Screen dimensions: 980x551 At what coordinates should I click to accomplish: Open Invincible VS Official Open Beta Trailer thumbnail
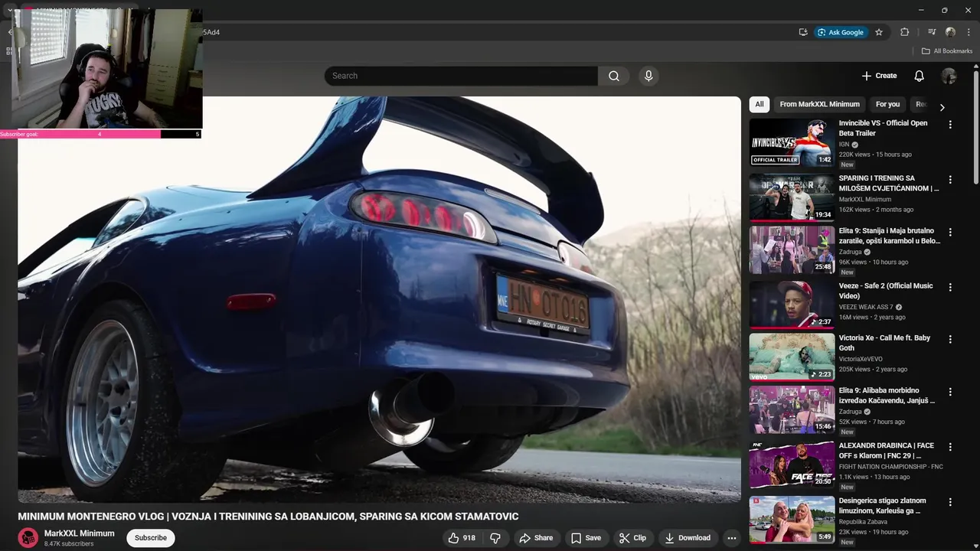tap(792, 142)
